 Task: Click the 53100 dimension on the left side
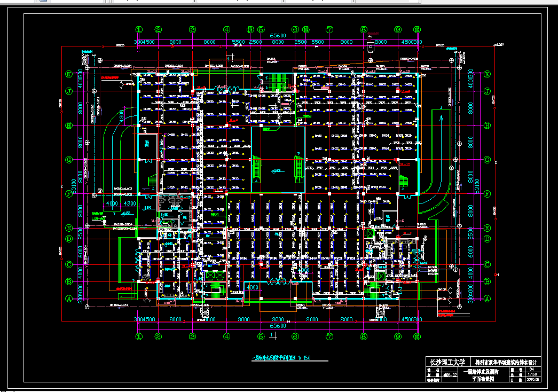point(74,186)
